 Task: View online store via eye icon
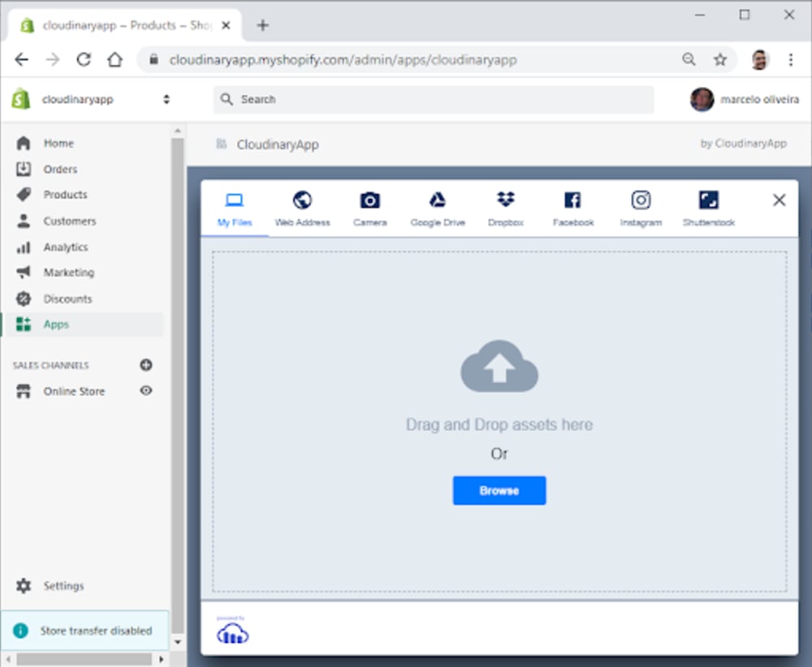point(146,390)
